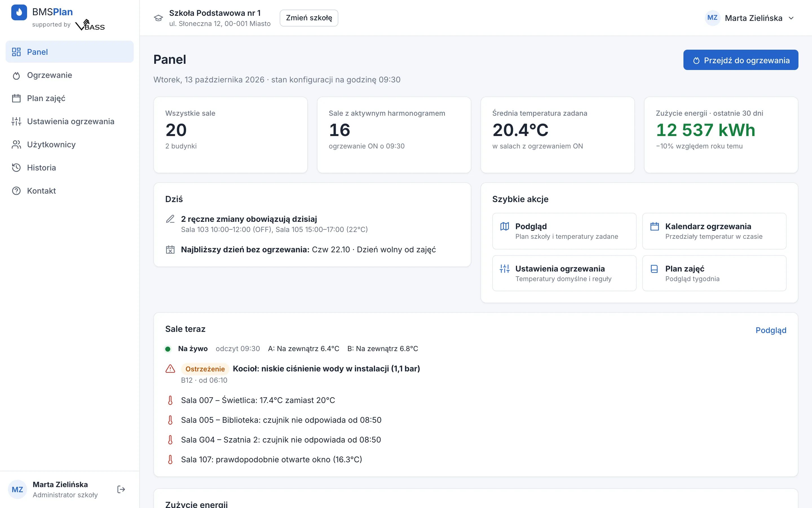Click the Ustawienia ogrzewania sliders icon in sidebar
This screenshot has height=508, width=812.
pyautogui.click(x=16, y=121)
